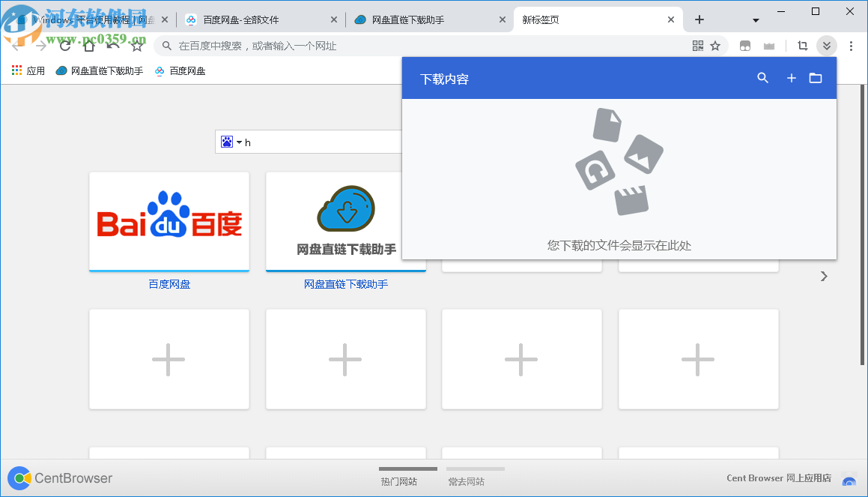Search downloads with the magnifier icon
Image resolution: width=868 pixels, height=497 pixels.
click(x=762, y=78)
